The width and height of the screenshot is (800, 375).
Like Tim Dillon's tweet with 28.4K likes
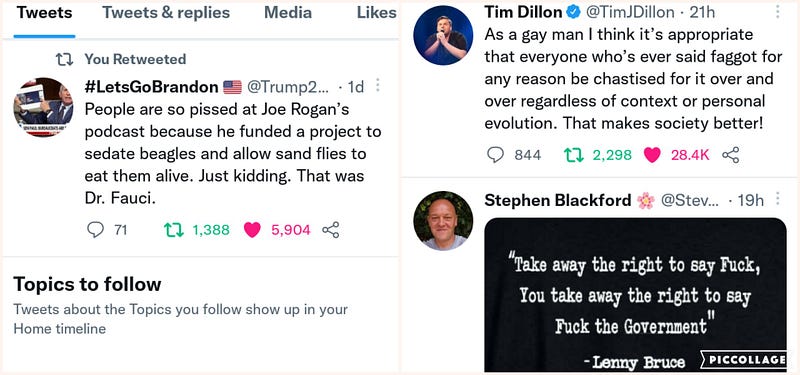click(x=652, y=155)
